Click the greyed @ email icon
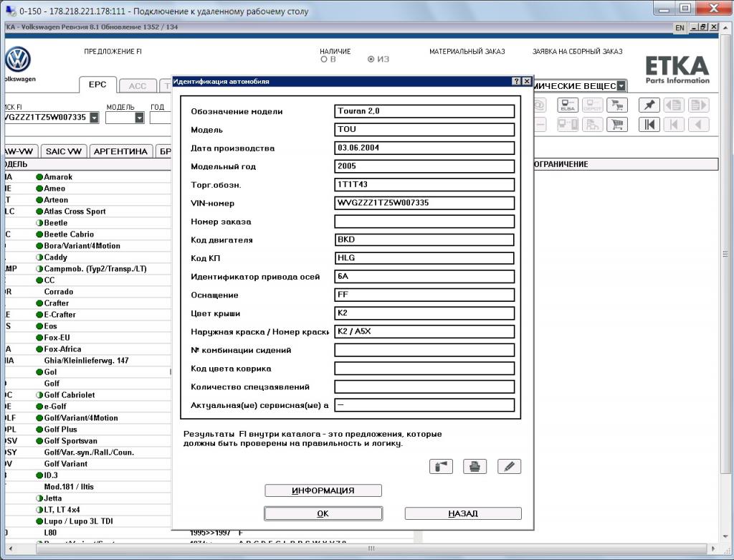Viewport: 734px width, 560px height. point(540,105)
